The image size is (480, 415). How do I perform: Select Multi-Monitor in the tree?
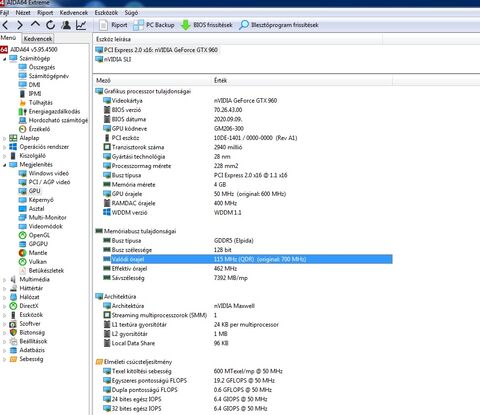(43, 217)
